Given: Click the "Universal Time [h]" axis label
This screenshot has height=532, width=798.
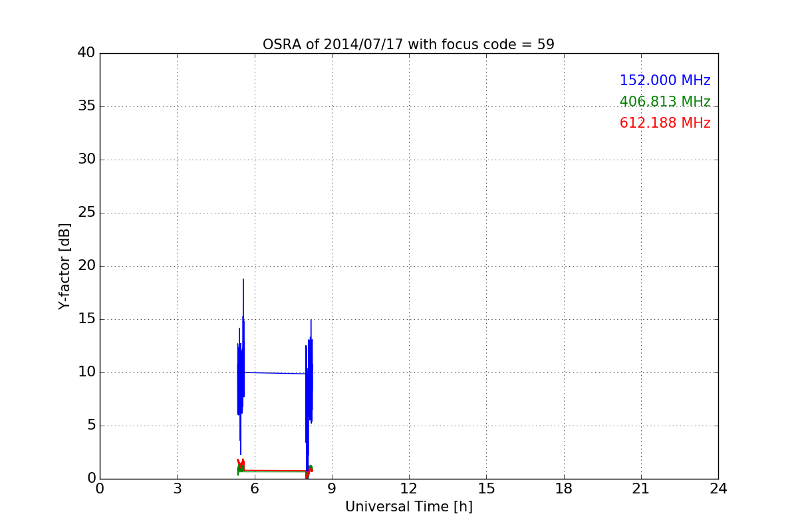Looking at the screenshot, I should (x=408, y=507).
